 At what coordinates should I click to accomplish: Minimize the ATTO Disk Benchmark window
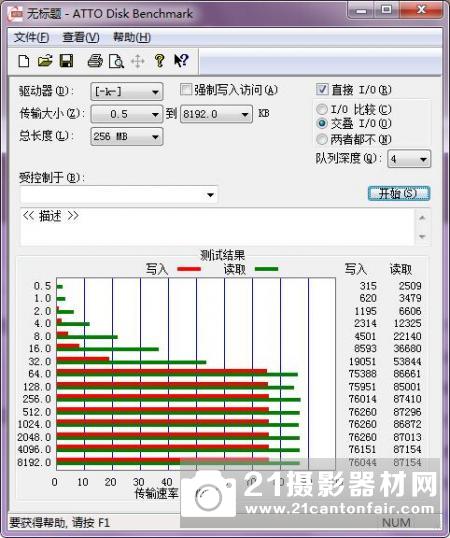pyautogui.click(x=360, y=10)
